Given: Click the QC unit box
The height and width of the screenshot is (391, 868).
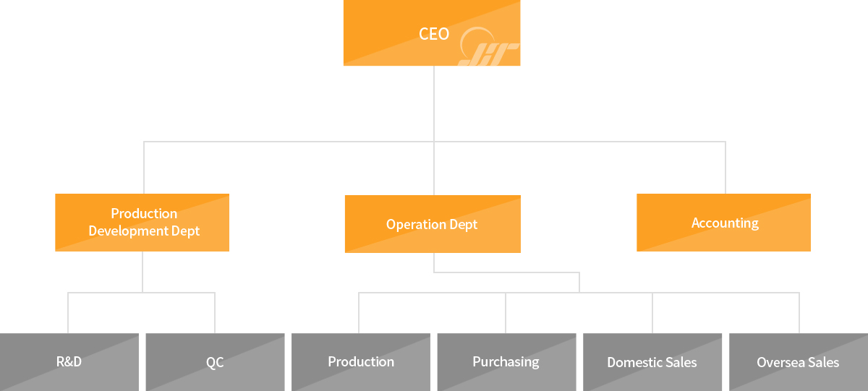Looking at the screenshot, I should pos(215,362).
